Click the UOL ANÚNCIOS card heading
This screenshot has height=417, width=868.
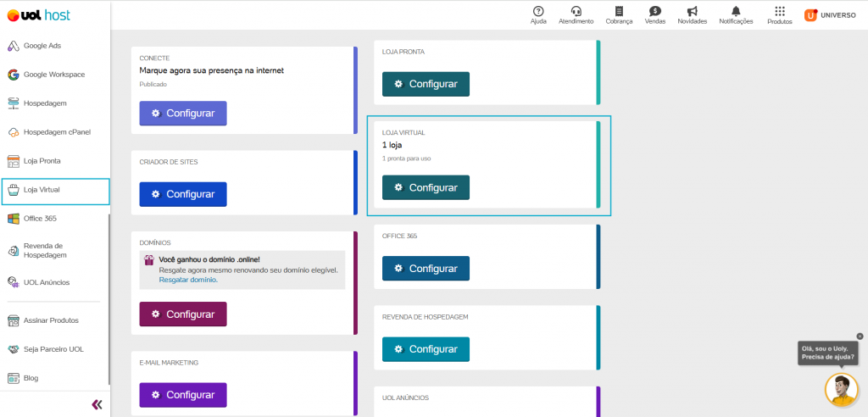click(x=405, y=398)
